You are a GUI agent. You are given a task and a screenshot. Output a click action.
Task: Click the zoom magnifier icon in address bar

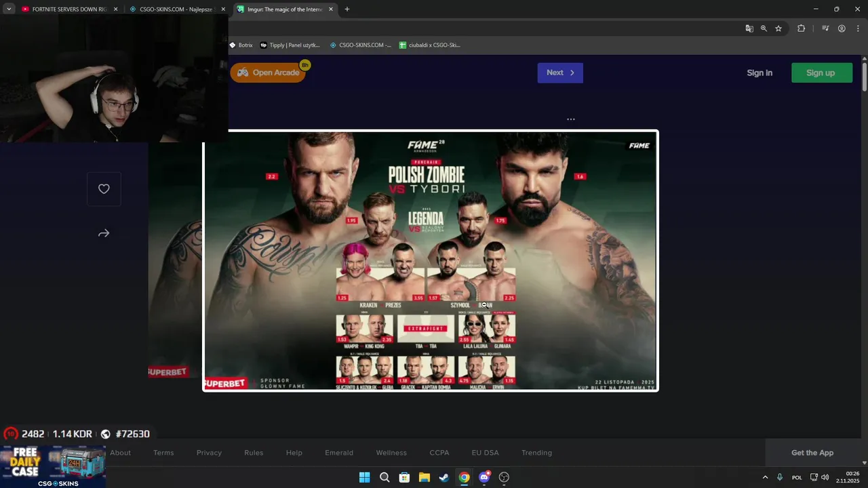(764, 28)
